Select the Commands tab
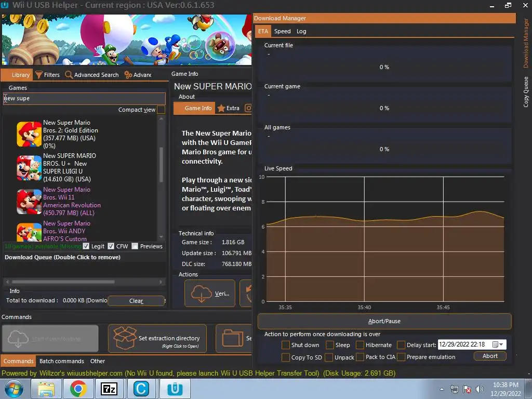 pos(18,361)
